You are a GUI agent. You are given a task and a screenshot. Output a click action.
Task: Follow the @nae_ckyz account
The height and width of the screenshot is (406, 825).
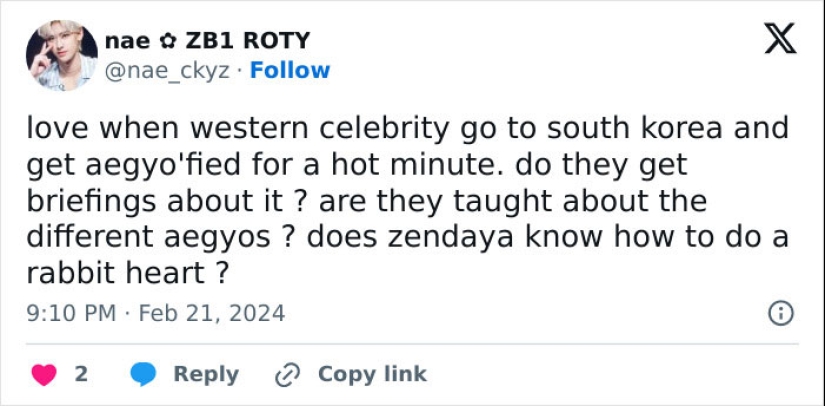coord(289,70)
